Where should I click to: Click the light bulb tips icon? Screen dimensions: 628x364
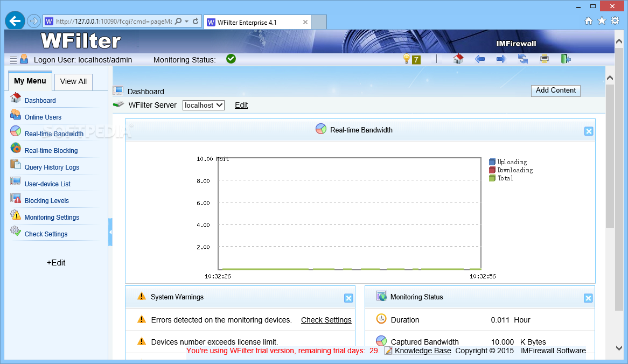point(407,59)
